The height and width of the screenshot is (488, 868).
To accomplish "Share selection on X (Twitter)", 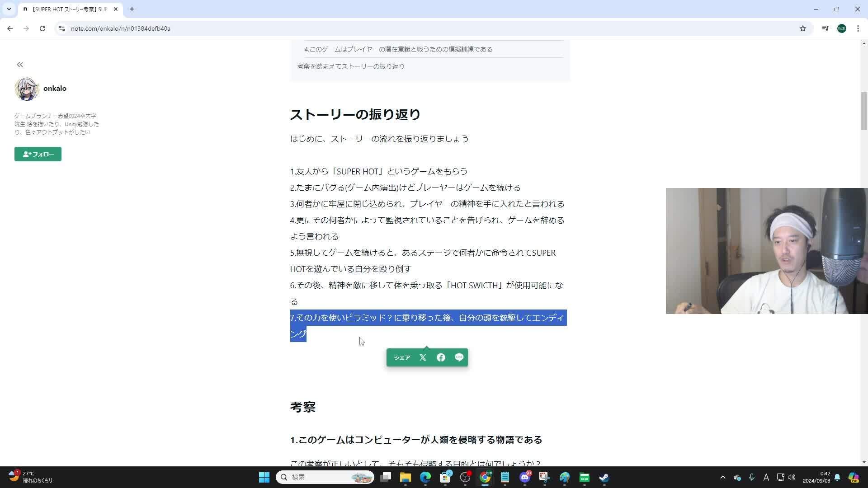I will (423, 357).
